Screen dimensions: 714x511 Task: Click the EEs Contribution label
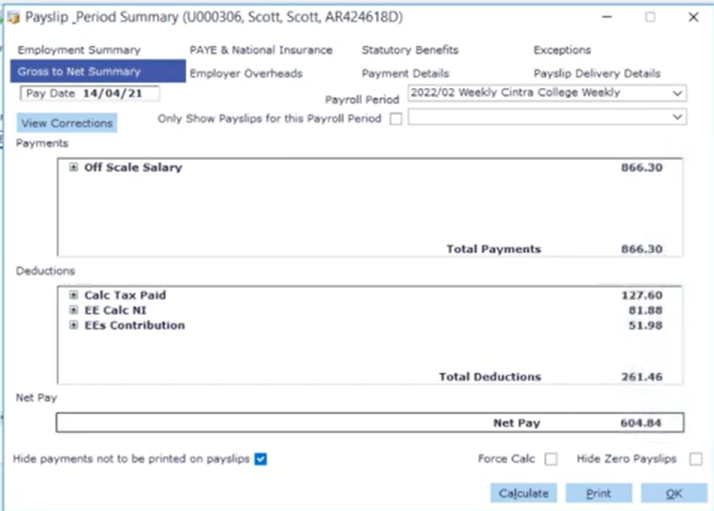point(135,325)
